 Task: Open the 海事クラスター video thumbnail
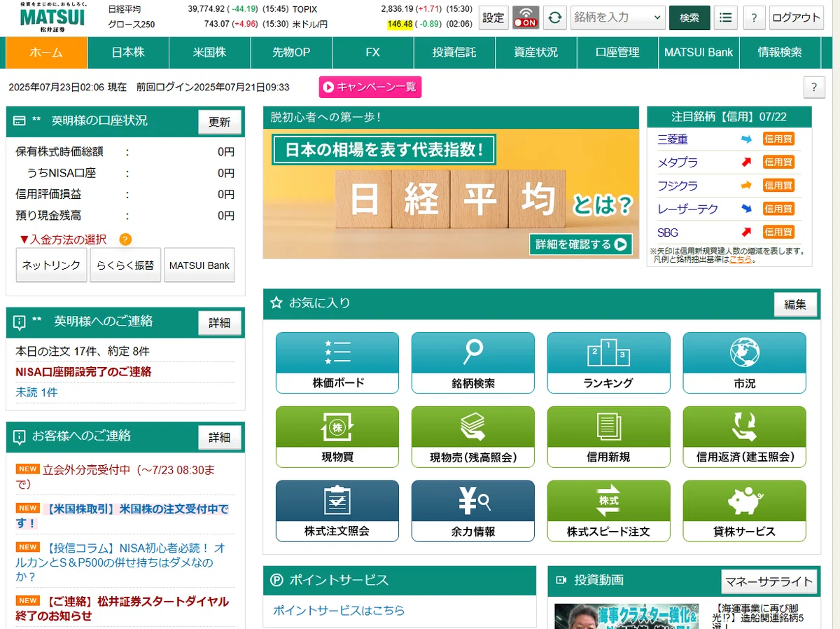coord(626,616)
